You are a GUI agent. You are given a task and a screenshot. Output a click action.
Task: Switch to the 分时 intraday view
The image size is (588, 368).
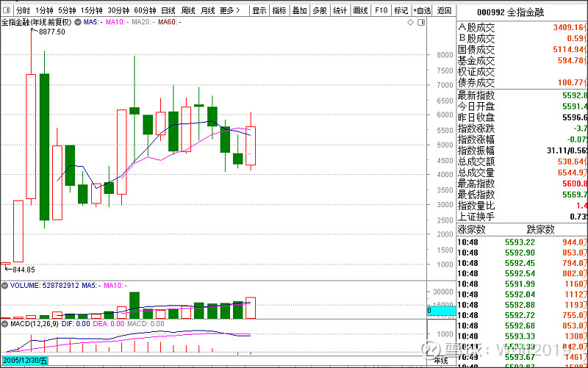click(x=23, y=10)
